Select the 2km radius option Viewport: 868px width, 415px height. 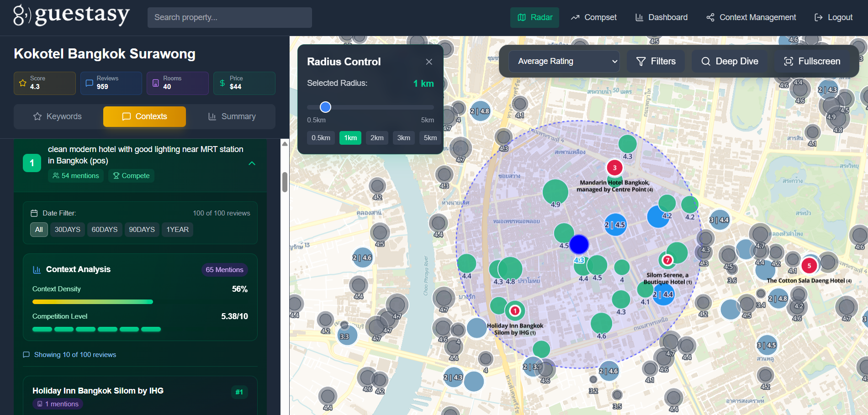[x=377, y=138]
